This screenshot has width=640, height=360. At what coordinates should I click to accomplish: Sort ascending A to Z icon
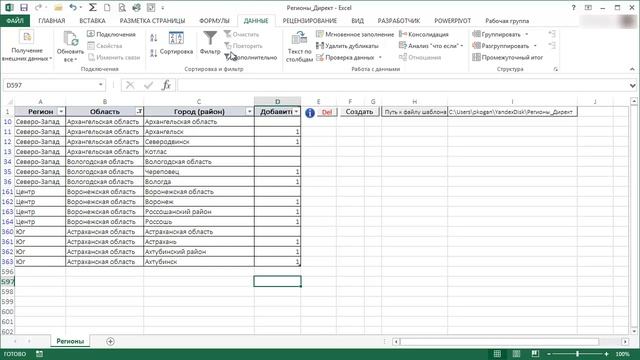coord(153,38)
